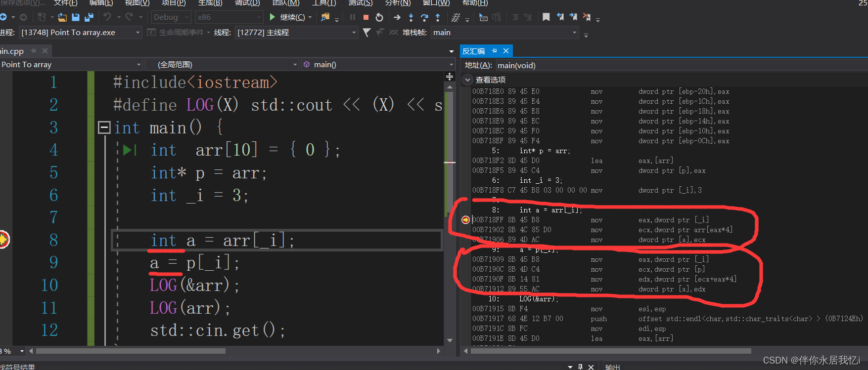The height and width of the screenshot is (370, 868).
Task: Close the 反汇编 disassembly tab
Action: click(x=506, y=51)
